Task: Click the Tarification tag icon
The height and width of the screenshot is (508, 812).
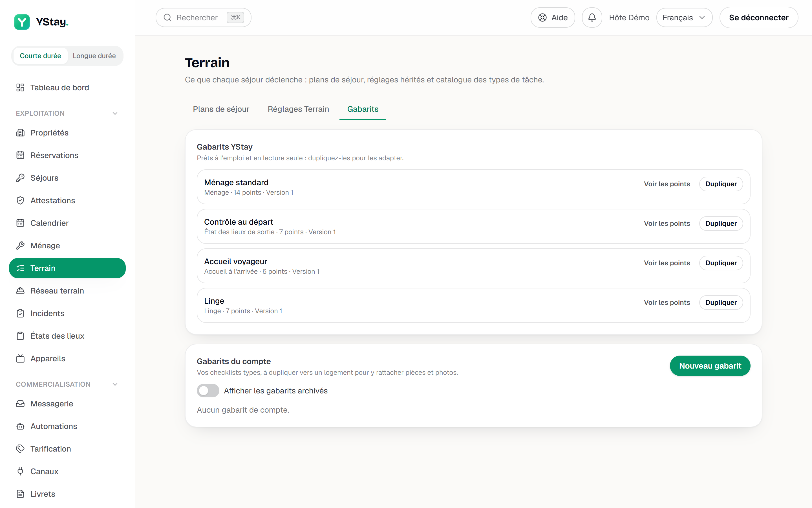Action: (20, 448)
